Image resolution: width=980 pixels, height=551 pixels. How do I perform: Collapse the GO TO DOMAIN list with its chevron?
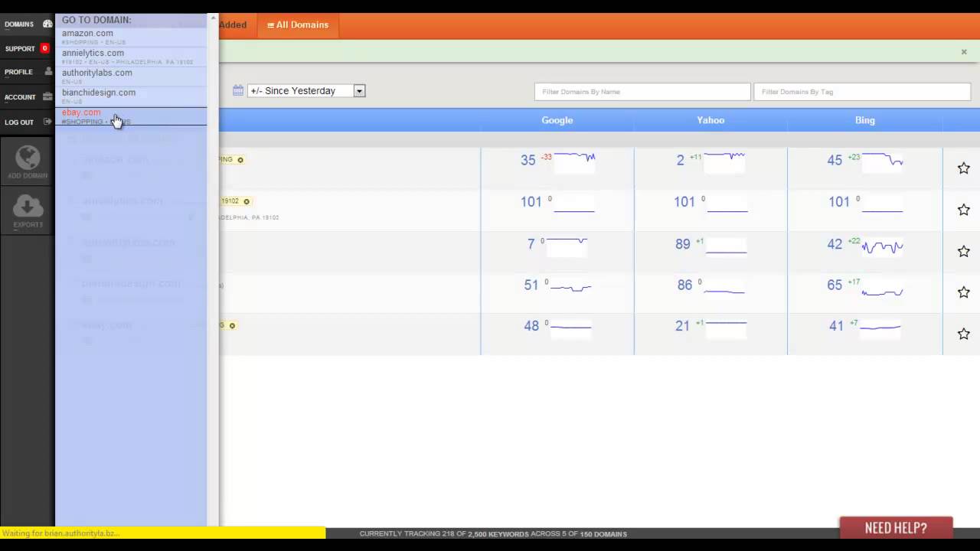(213, 18)
